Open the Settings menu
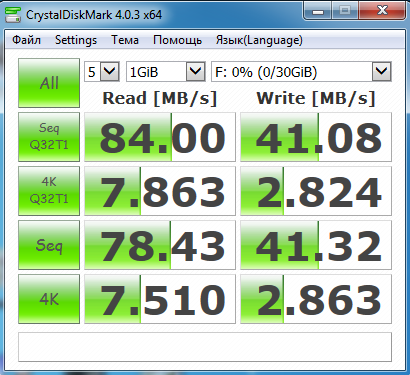The image size is (410, 375). [76, 40]
